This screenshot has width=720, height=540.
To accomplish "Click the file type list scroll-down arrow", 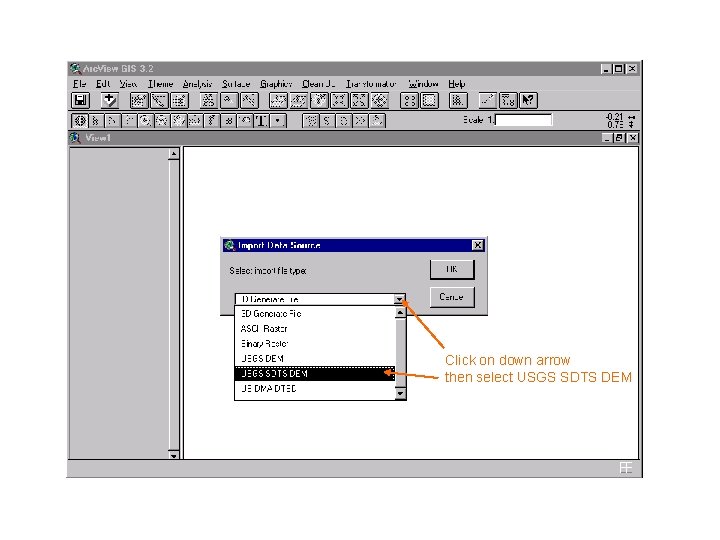I will (x=400, y=394).
